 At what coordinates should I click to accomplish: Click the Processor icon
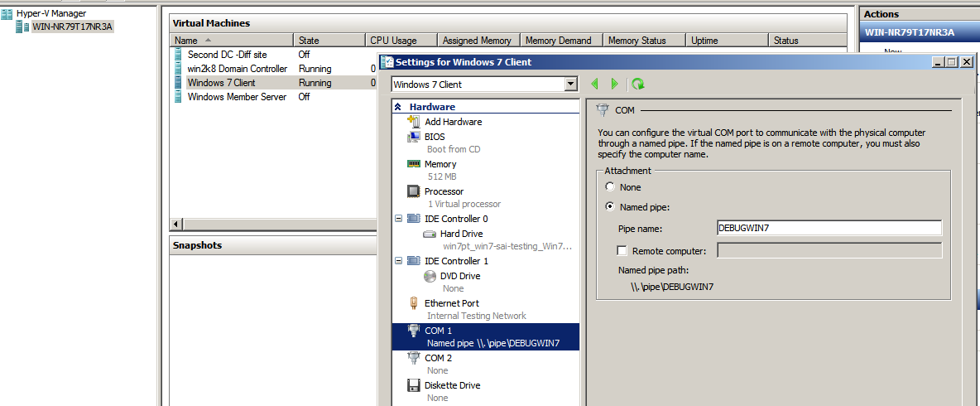414,191
